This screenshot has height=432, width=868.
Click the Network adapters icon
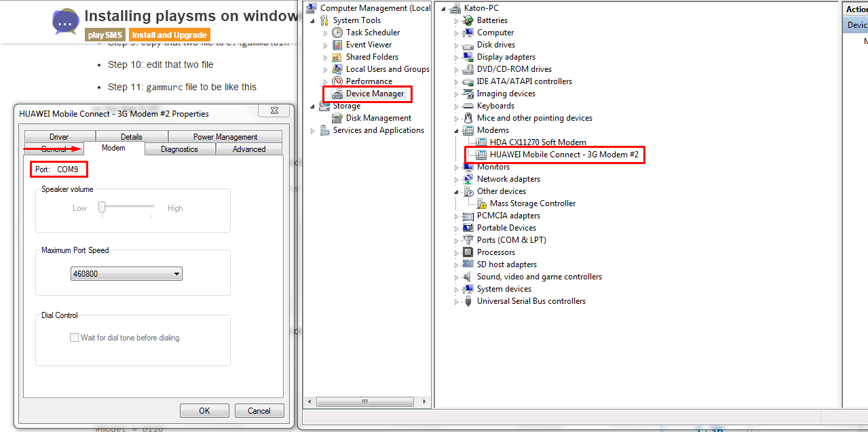[x=468, y=179]
